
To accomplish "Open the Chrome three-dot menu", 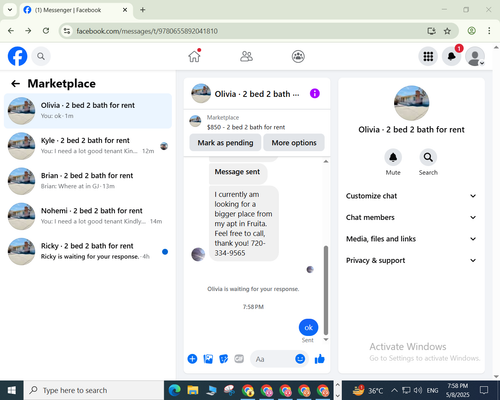I will [489, 31].
